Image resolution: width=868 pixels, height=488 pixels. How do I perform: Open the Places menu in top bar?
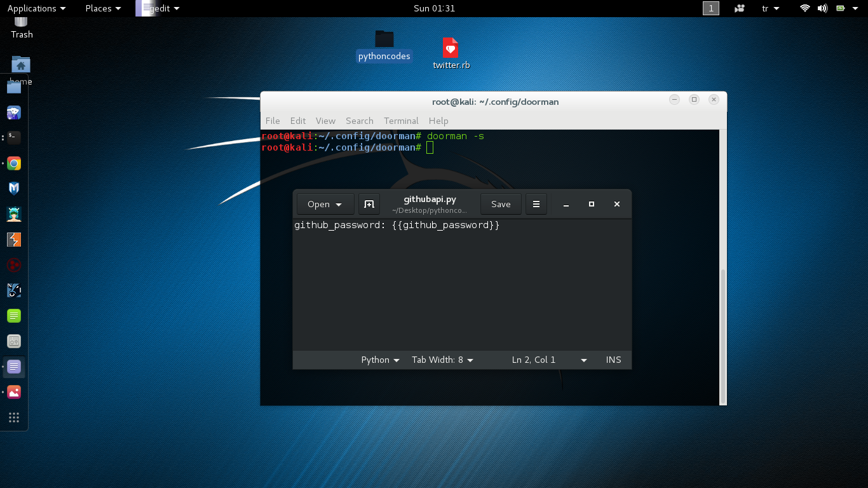[x=103, y=8]
